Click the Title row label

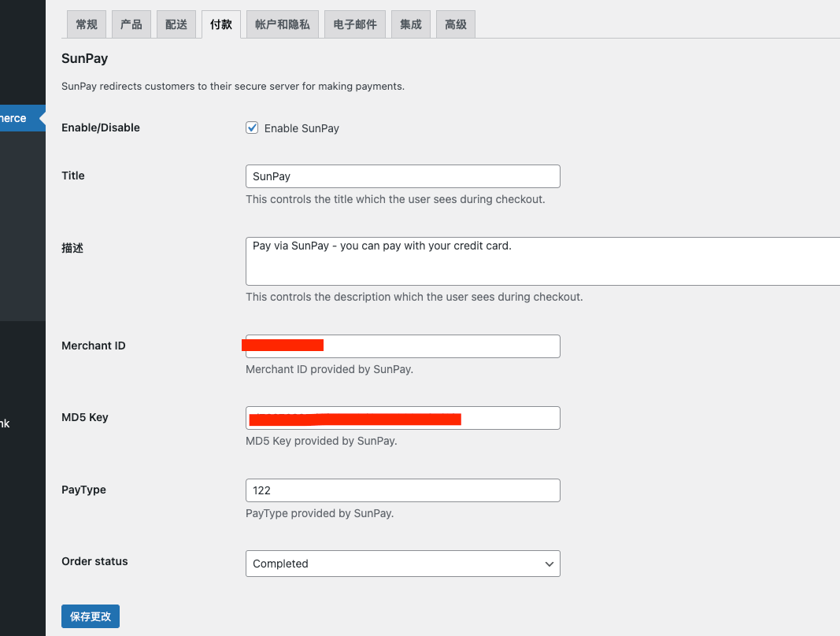click(73, 176)
